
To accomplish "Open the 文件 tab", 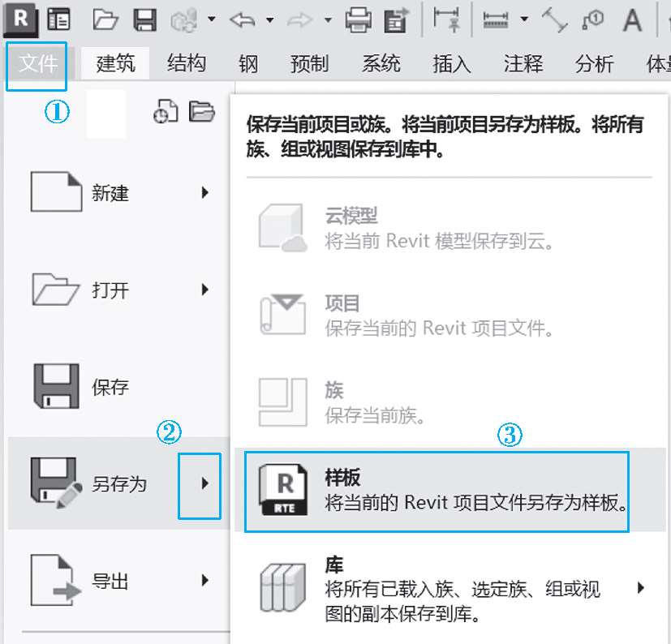I will (x=37, y=64).
